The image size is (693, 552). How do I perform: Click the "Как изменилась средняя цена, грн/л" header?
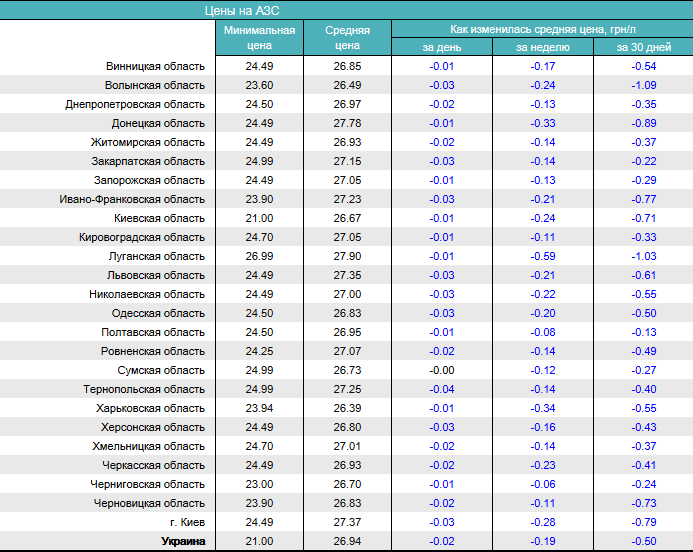click(541, 29)
